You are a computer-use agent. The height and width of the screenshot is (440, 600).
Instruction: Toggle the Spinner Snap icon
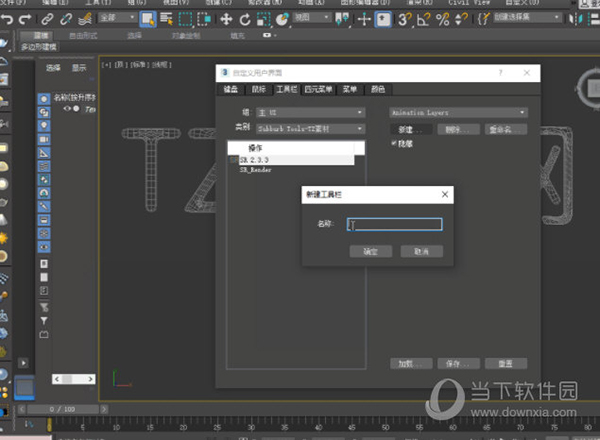click(461, 19)
